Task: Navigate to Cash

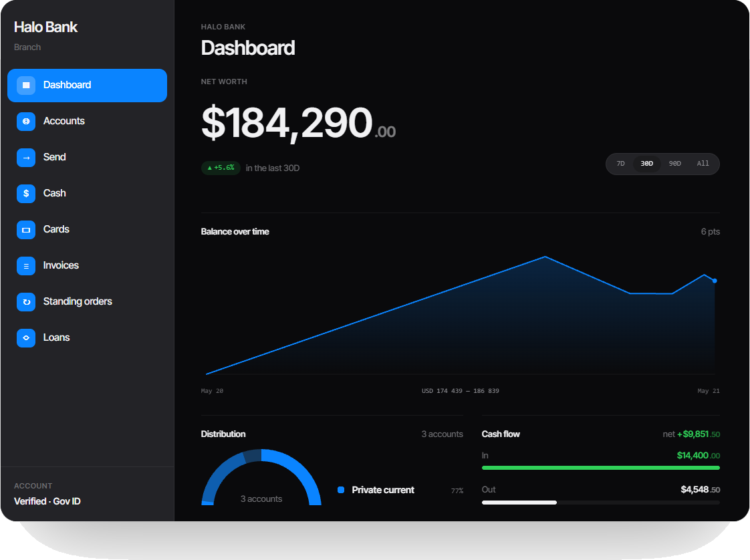Action: [x=87, y=194]
